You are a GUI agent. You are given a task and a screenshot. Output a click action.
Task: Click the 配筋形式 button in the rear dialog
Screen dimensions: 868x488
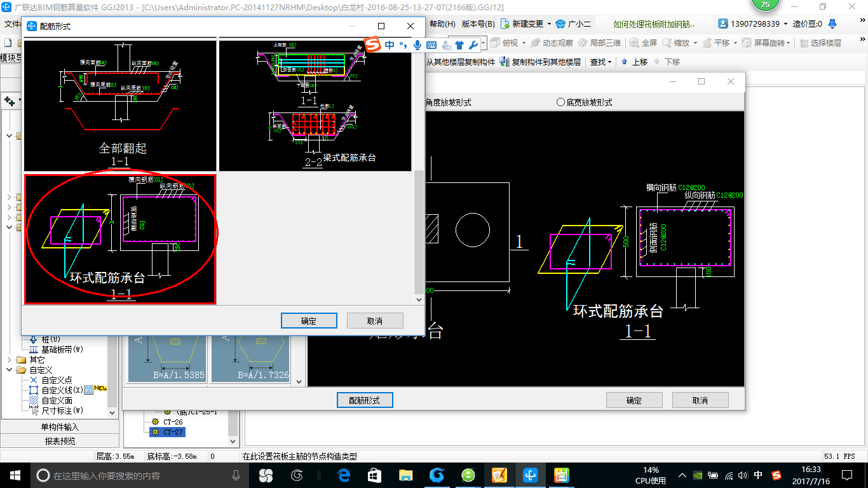click(x=365, y=400)
